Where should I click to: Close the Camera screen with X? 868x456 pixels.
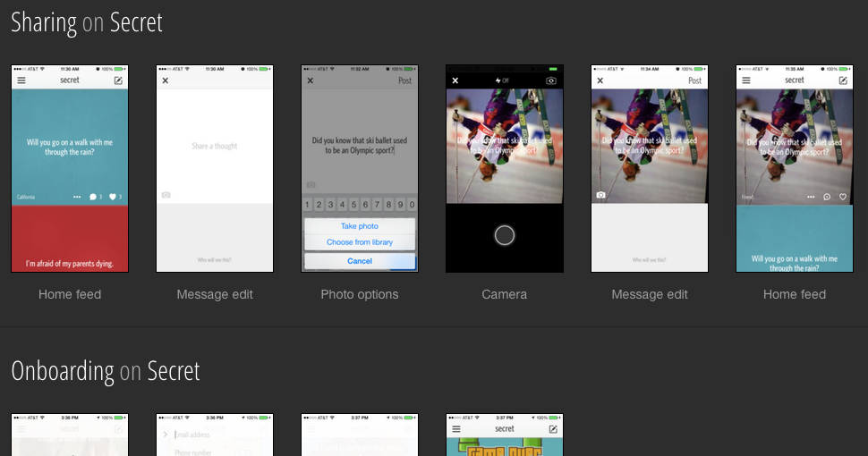coord(455,80)
